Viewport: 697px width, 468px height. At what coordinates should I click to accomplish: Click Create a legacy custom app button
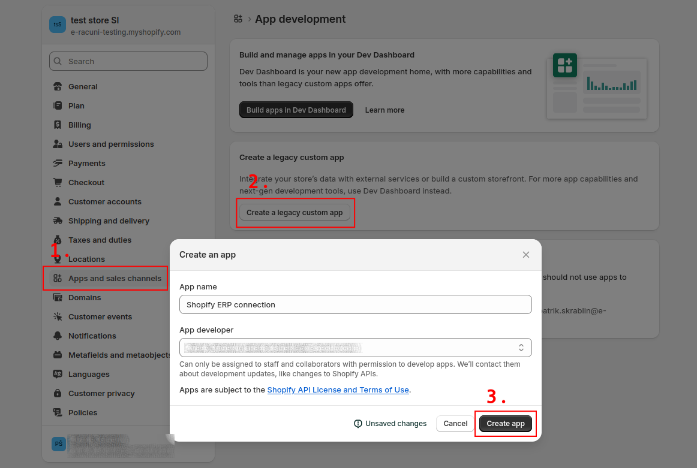coord(295,213)
